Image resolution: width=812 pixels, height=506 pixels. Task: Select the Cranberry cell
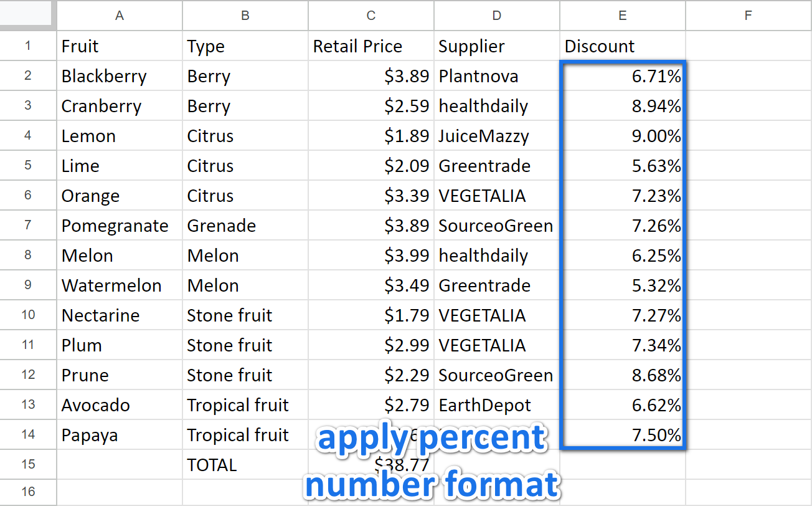tap(120, 106)
